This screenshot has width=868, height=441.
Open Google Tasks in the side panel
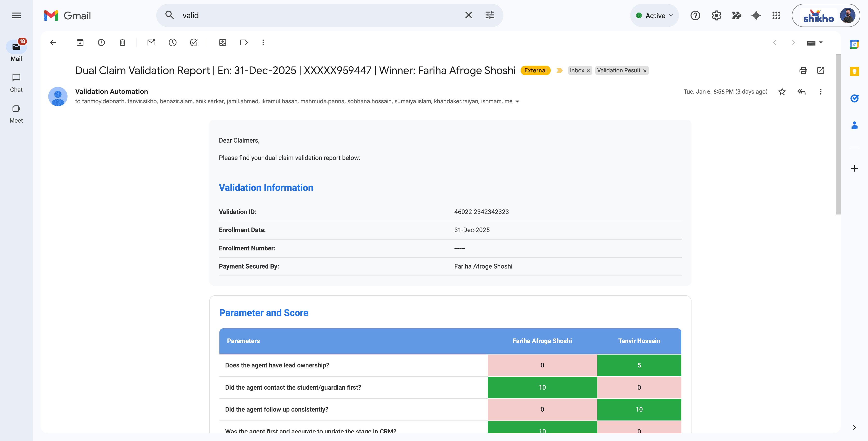click(855, 98)
